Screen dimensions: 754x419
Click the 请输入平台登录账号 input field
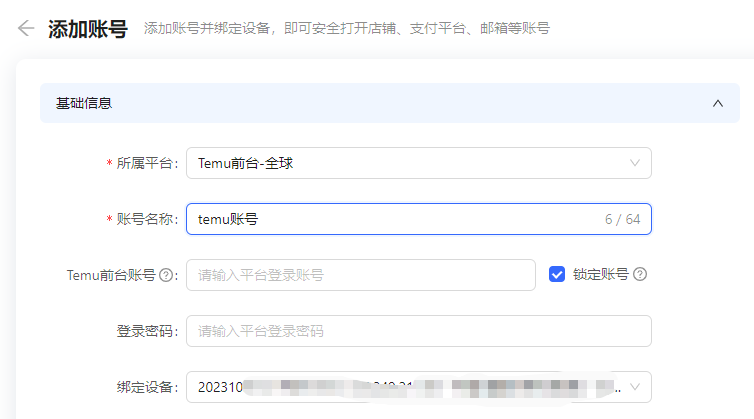[360, 275]
